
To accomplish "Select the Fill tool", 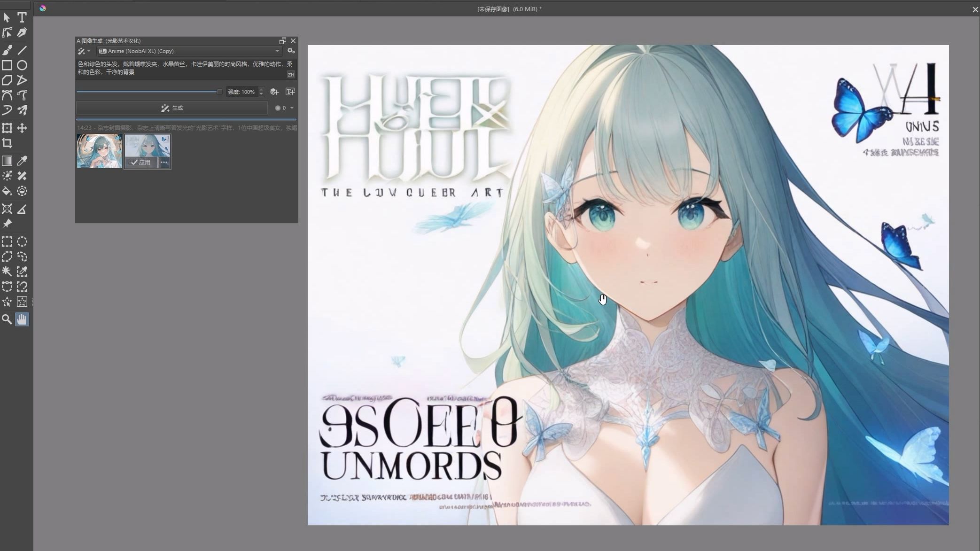I will [x=7, y=191].
